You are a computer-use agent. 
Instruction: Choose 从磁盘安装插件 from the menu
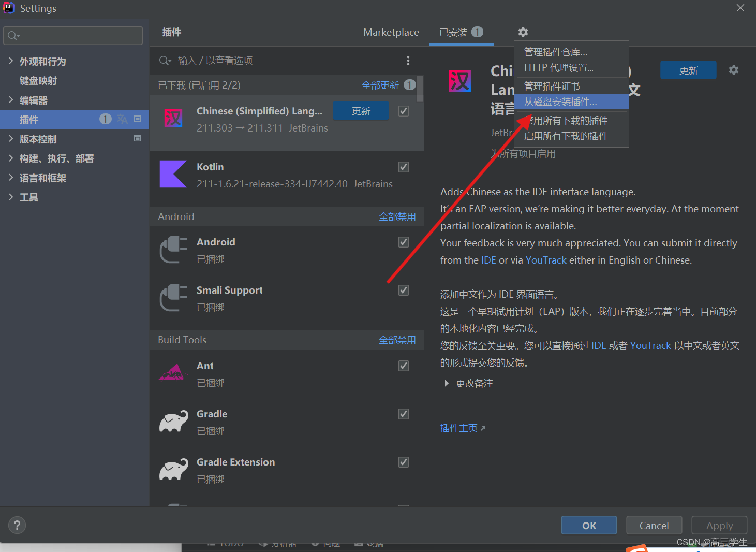click(560, 101)
